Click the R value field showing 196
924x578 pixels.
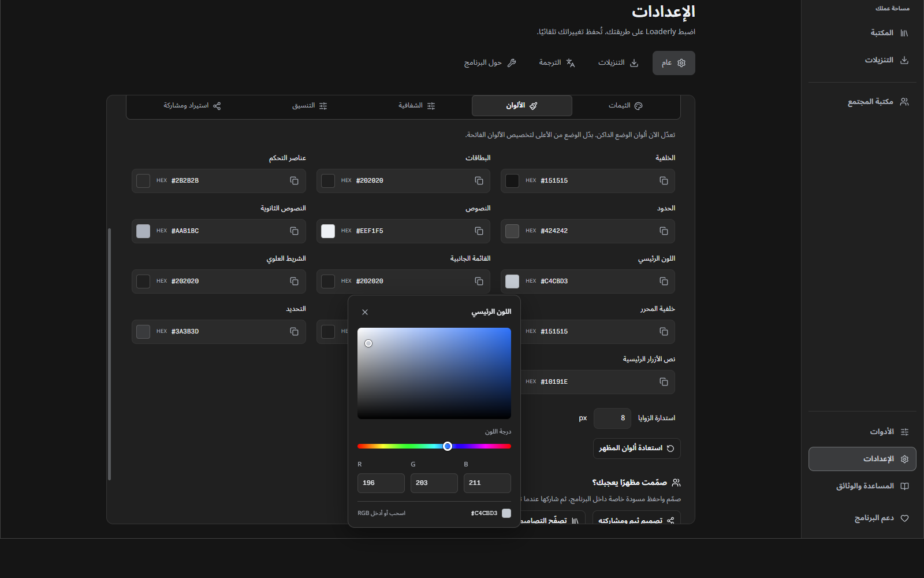click(381, 483)
